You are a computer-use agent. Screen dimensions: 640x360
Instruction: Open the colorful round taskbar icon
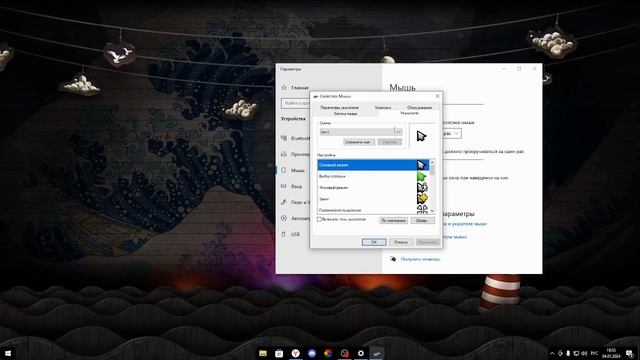point(328,353)
